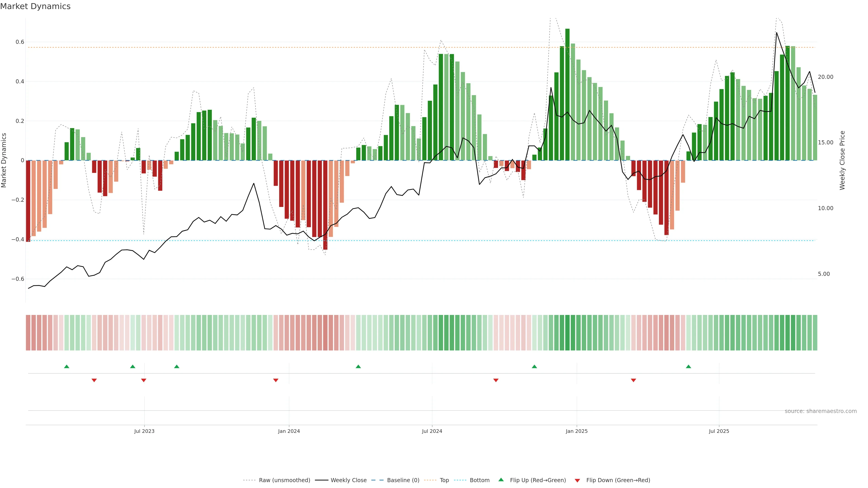868x488 pixels.
Task: Click the last red flip-down triangle marker
Action: [x=633, y=380]
